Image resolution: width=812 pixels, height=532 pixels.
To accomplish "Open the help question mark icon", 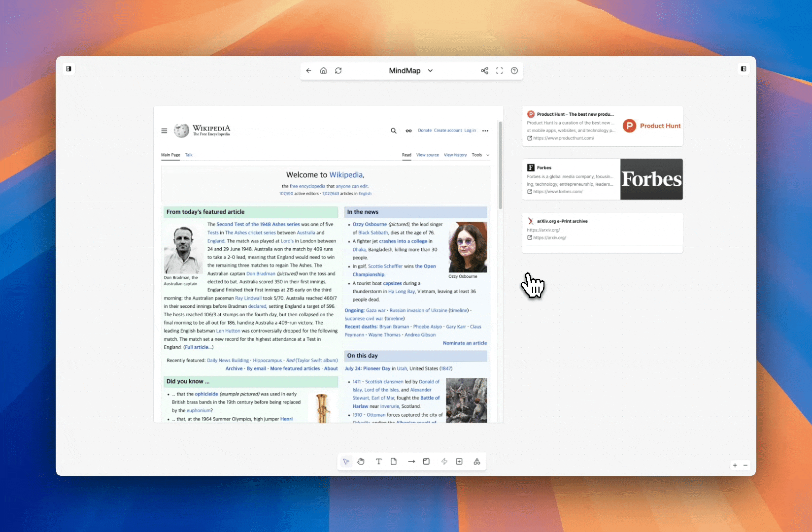I will (514, 71).
